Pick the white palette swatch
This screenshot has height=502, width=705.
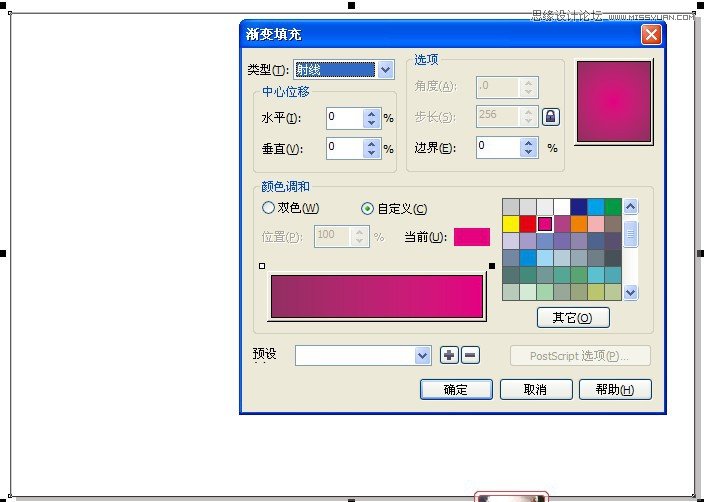coord(562,207)
